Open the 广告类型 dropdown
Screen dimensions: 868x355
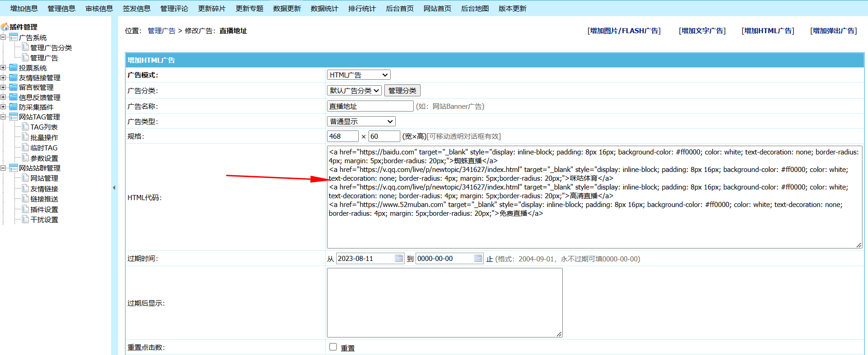coord(361,122)
